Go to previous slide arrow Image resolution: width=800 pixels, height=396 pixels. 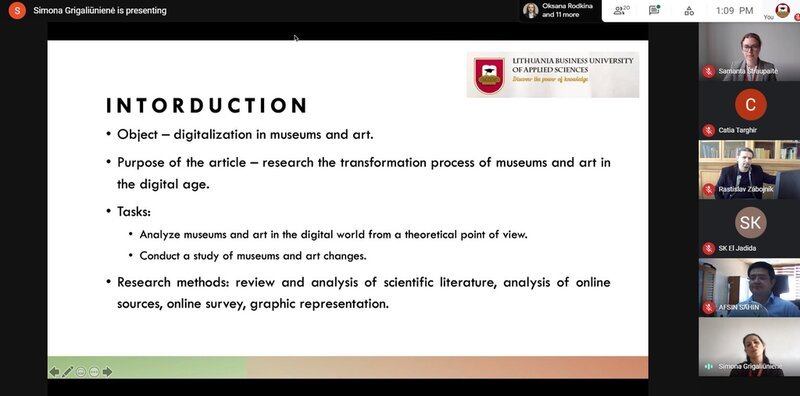tap(54, 372)
